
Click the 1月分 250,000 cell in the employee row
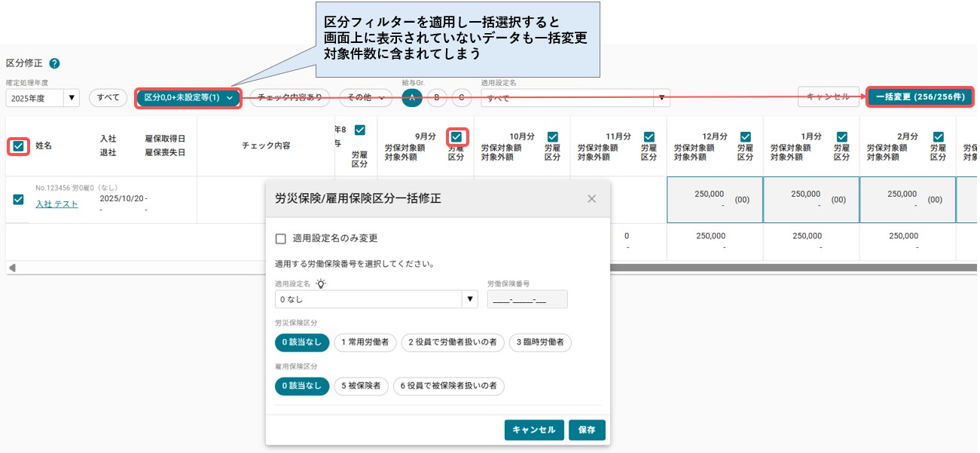[x=811, y=200]
